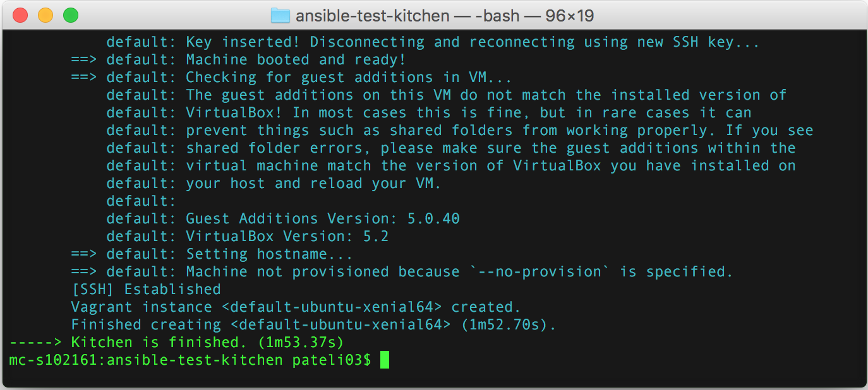Click the 'Kitchen is finished. (1m53.37s)' line
868x390 pixels.
pos(207,343)
